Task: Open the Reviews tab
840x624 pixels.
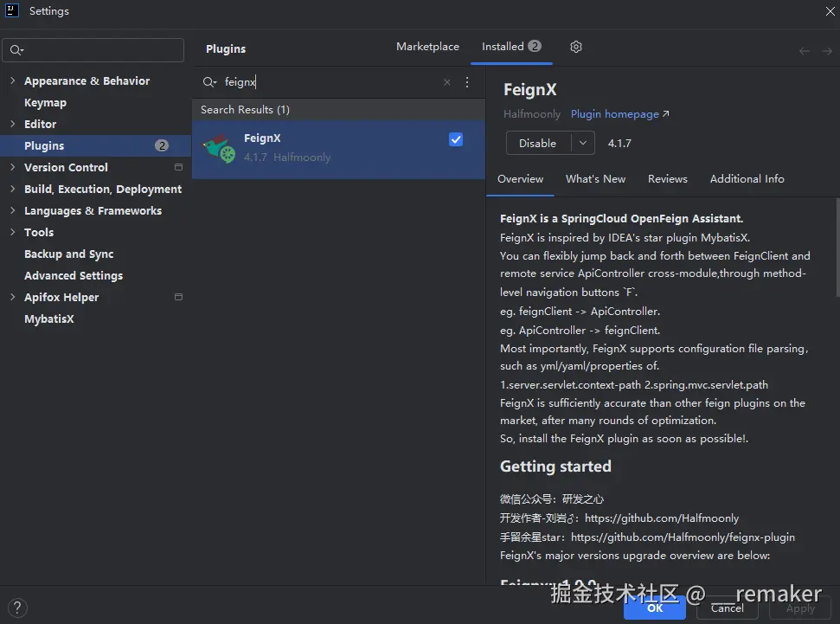Action: click(668, 179)
